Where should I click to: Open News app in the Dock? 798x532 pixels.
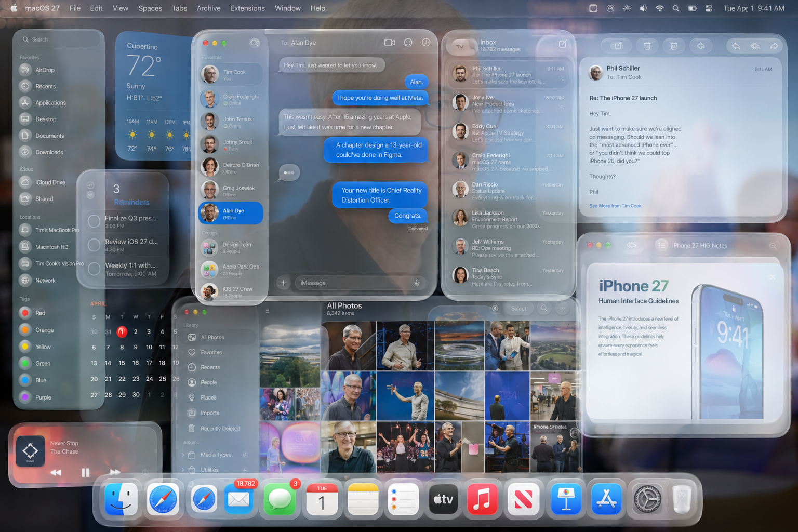[x=523, y=499]
